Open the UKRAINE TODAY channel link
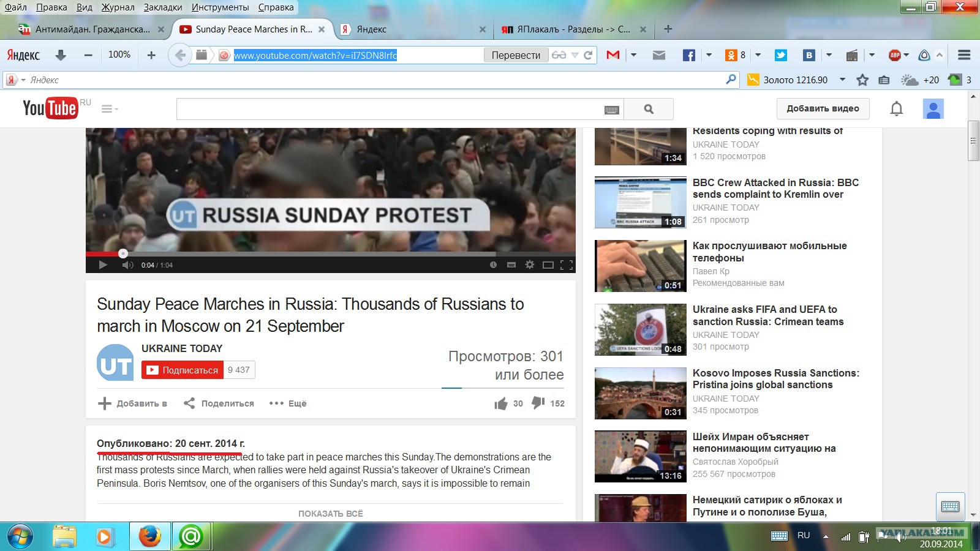This screenshot has height=551, width=980. coord(182,348)
